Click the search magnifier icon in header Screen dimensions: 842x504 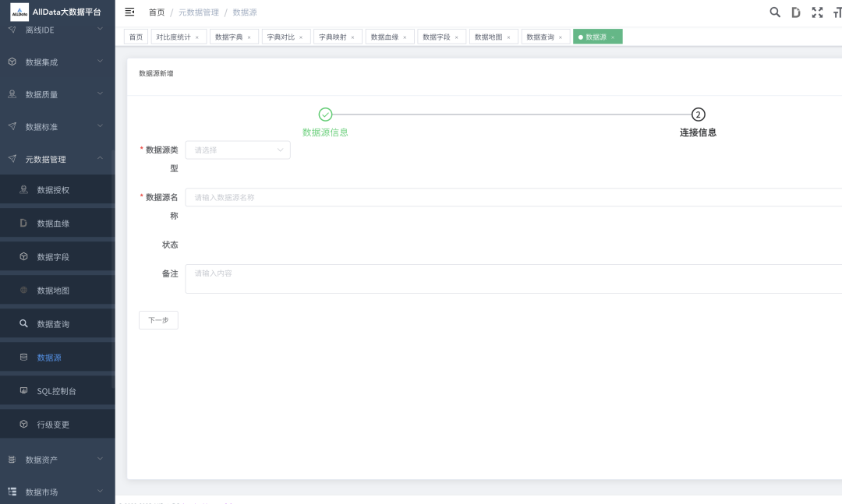pos(775,12)
